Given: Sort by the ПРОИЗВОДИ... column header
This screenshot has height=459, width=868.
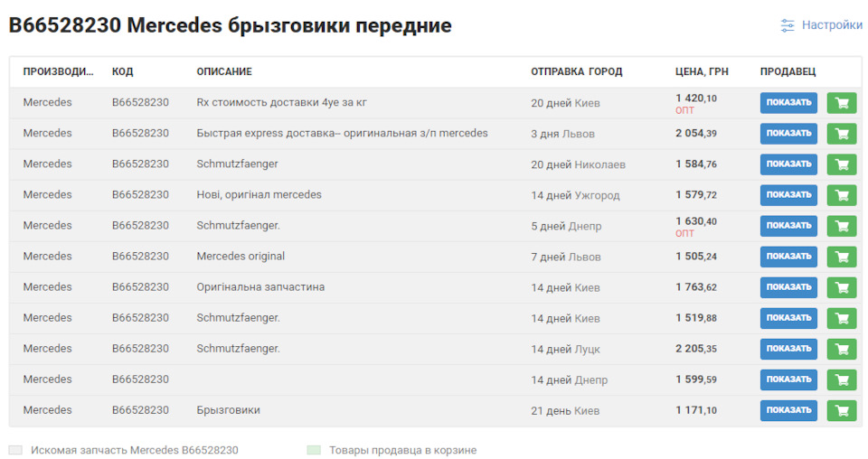Looking at the screenshot, I should coord(58,71).
